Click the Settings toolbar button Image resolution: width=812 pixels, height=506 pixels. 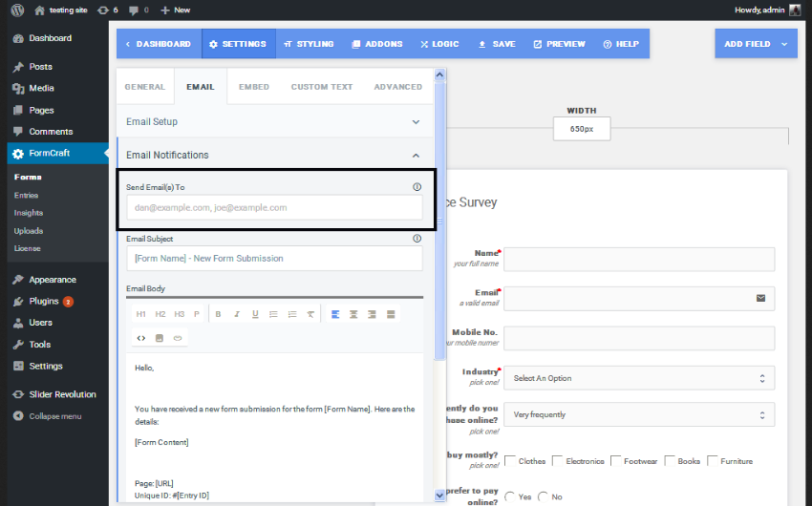point(238,44)
